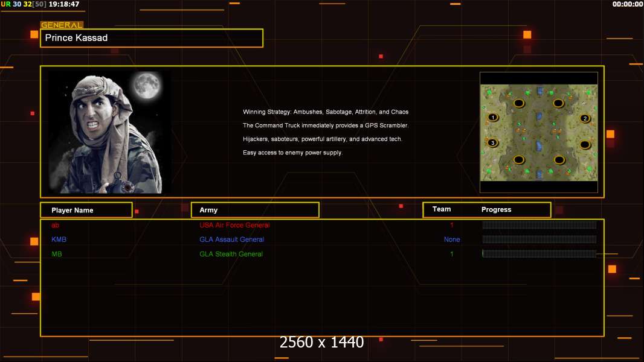Click team value None for KMB
The image size is (644, 362).
(x=452, y=240)
